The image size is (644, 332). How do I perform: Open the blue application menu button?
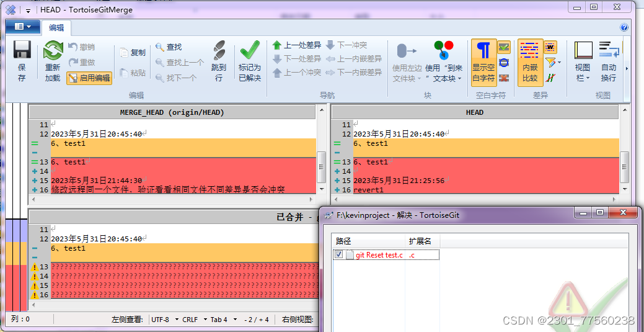click(x=23, y=27)
